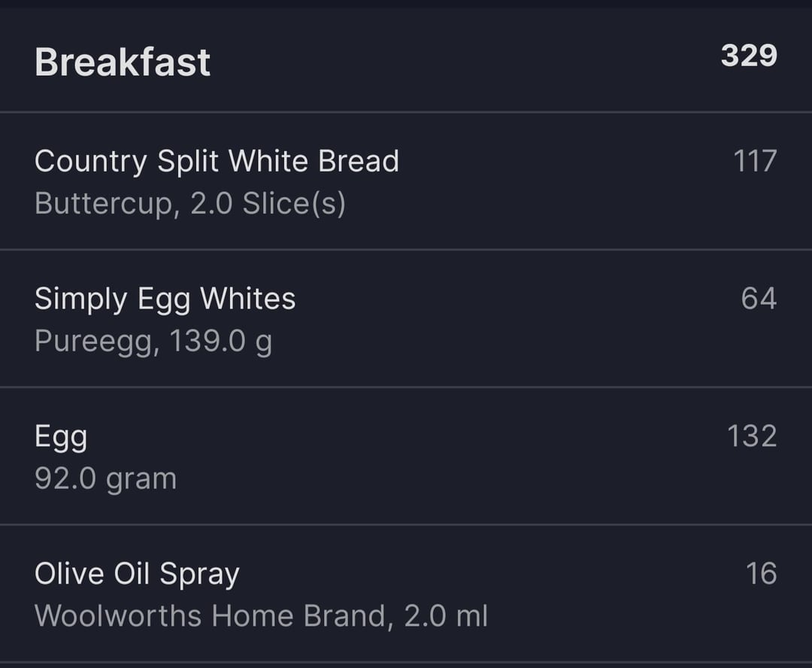This screenshot has height=668, width=812.
Task: Select the Woolworths Home Brand 2.0 ml text
Action: [261, 615]
